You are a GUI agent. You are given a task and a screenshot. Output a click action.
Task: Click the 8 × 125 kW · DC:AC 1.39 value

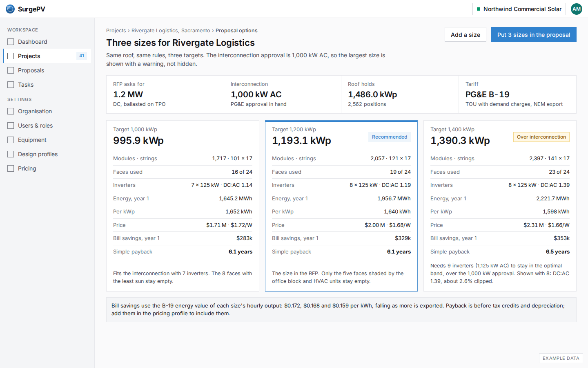click(539, 185)
